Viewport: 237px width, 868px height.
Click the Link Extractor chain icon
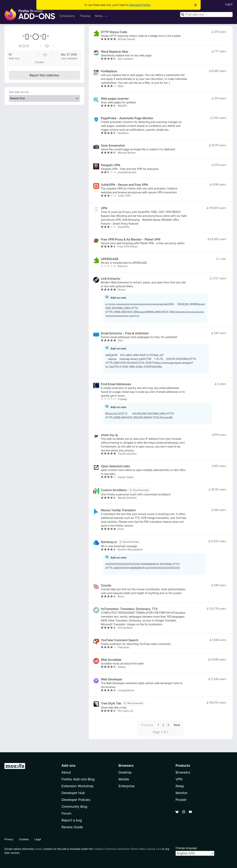coord(96,280)
